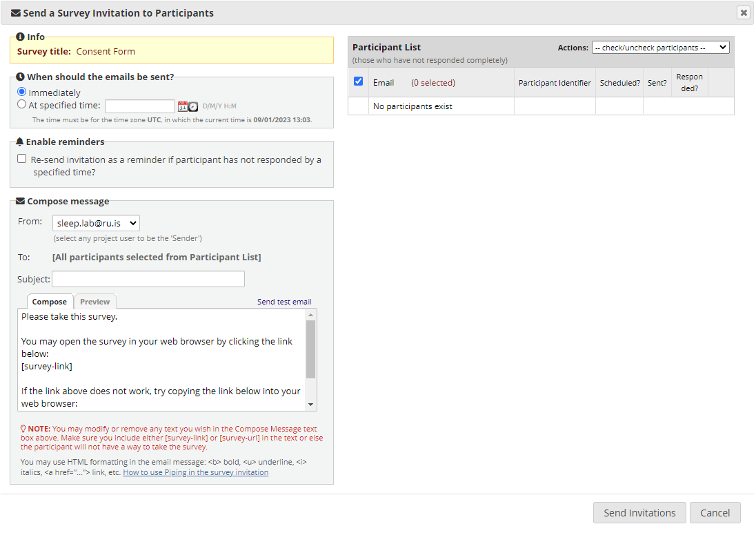Click the lightbulb icon next to NOTE
The width and height of the screenshot is (756, 533).
(x=23, y=429)
